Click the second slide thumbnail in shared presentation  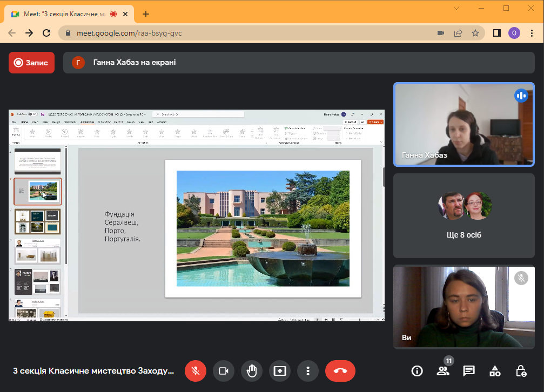[x=37, y=192]
